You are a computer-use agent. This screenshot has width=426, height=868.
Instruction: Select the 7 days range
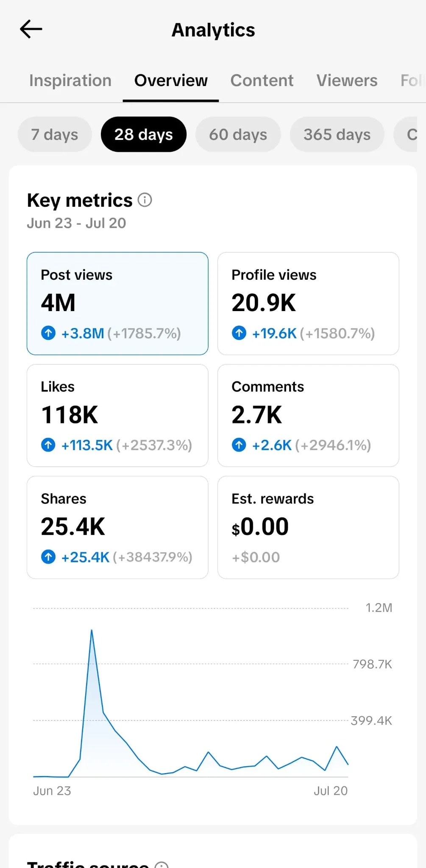pyautogui.click(x=55, y=134)
